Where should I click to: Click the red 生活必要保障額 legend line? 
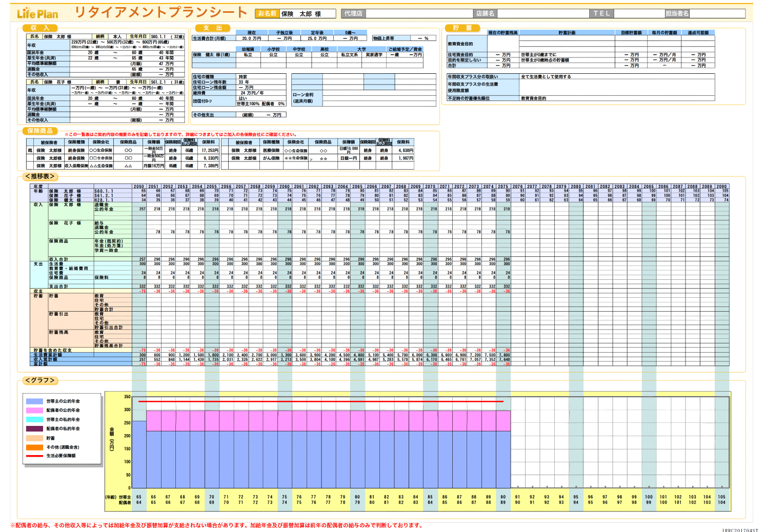pos(34,456)
